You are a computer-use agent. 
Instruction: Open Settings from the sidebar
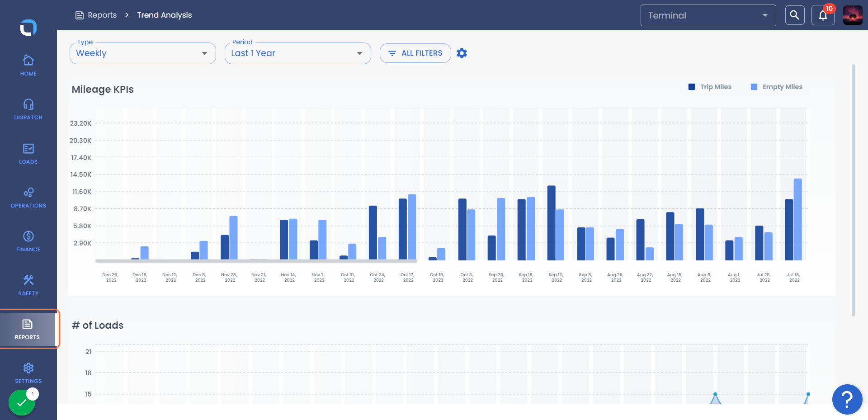(28, 373)
